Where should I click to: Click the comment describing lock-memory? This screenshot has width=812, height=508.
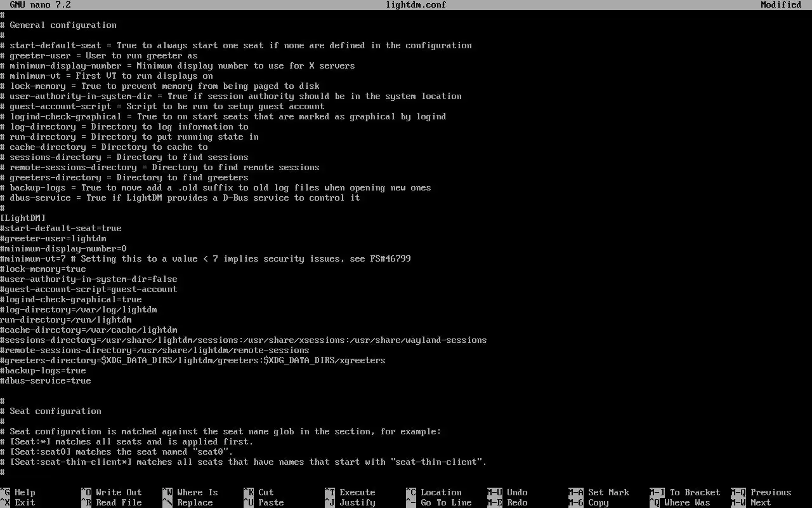click(x=160, y=86)
